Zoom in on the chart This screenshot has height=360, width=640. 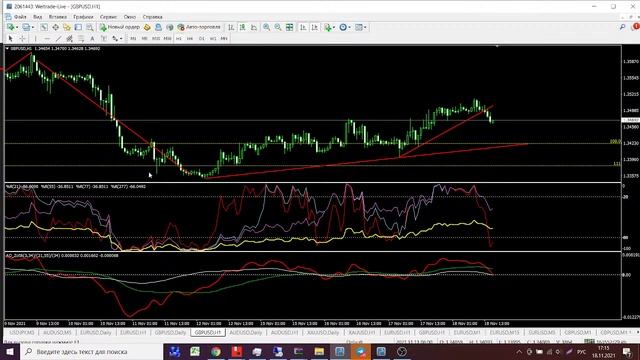click(267, 27)
